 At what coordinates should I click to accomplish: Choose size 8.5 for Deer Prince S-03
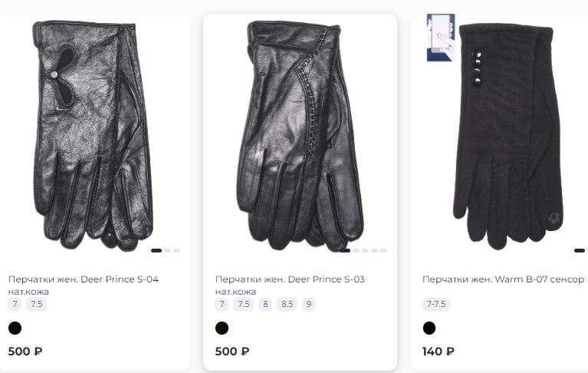click(x=287, y=304)
